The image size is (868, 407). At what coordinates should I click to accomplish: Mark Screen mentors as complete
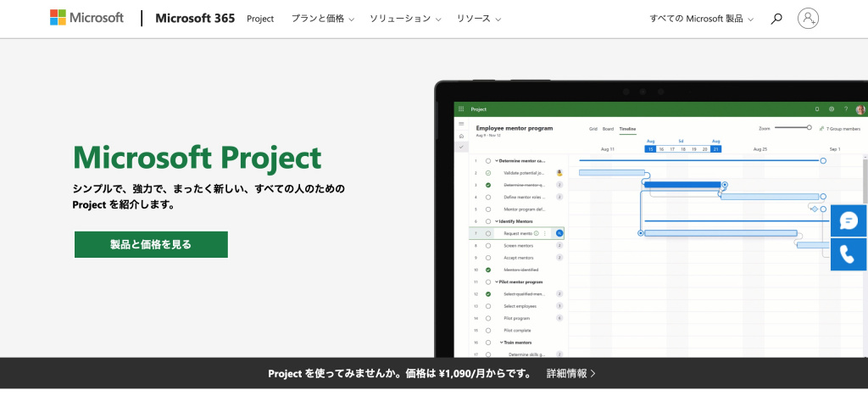coord(488,245)
